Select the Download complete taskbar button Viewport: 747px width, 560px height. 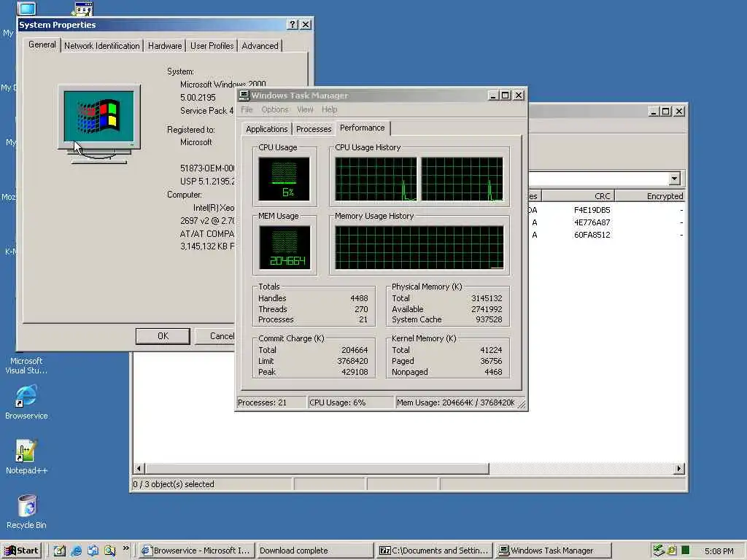314,551
